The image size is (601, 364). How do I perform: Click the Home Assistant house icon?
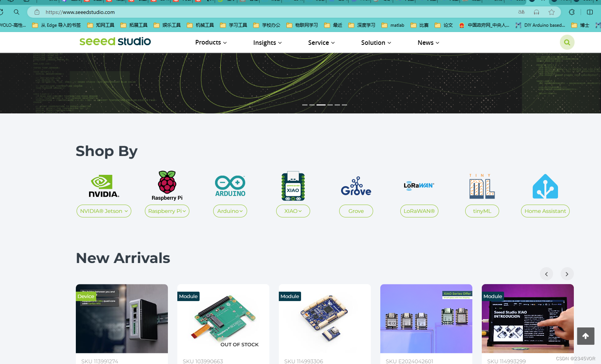click(545, 186)
